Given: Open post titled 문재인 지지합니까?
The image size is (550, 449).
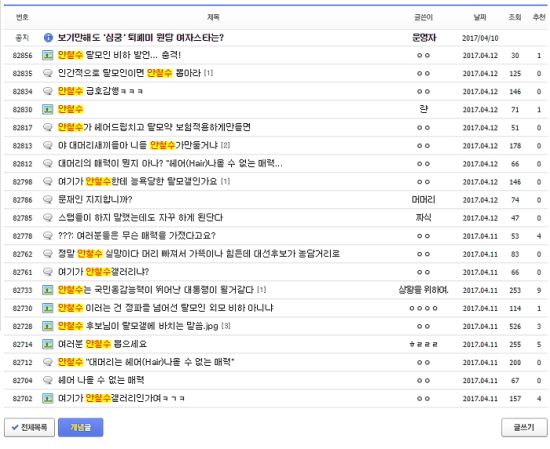Looking at the screenshot, I should click(95, 200).
